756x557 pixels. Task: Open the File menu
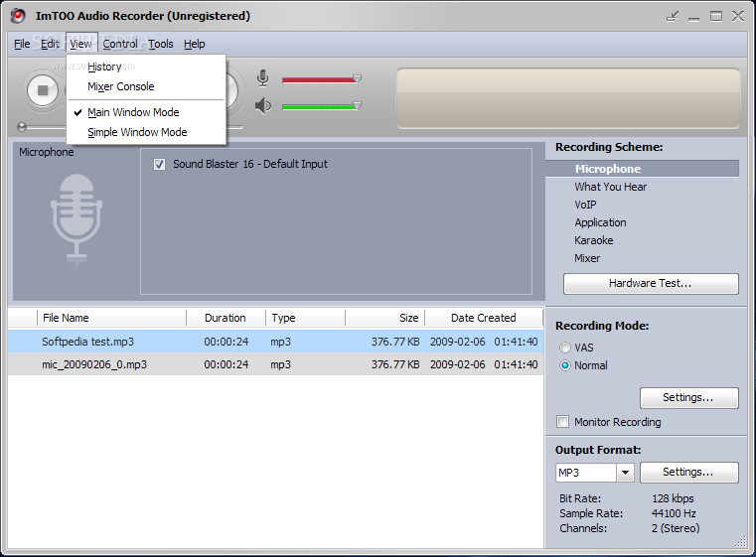[x=22, y=44]
